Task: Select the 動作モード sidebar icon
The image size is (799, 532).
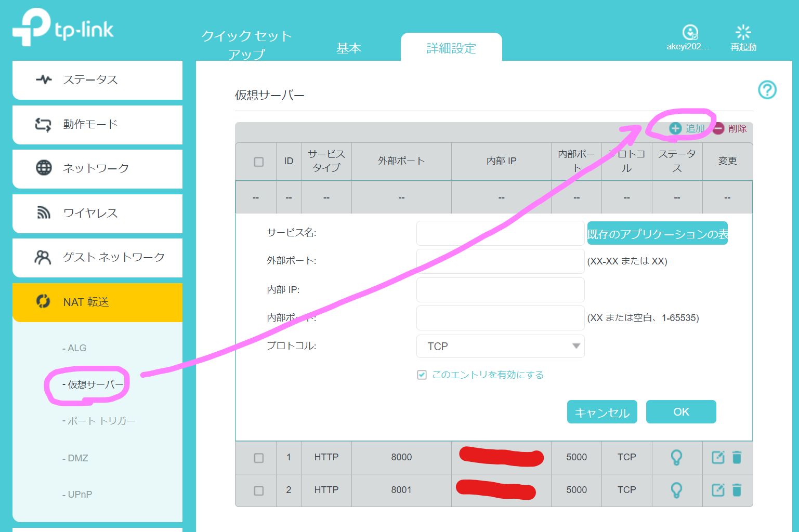Action: click(x=44, y=124)
